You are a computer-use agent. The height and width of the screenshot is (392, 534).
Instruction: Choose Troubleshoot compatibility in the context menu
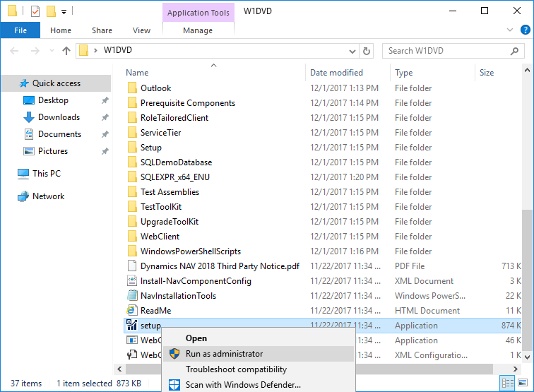[259, 369]
